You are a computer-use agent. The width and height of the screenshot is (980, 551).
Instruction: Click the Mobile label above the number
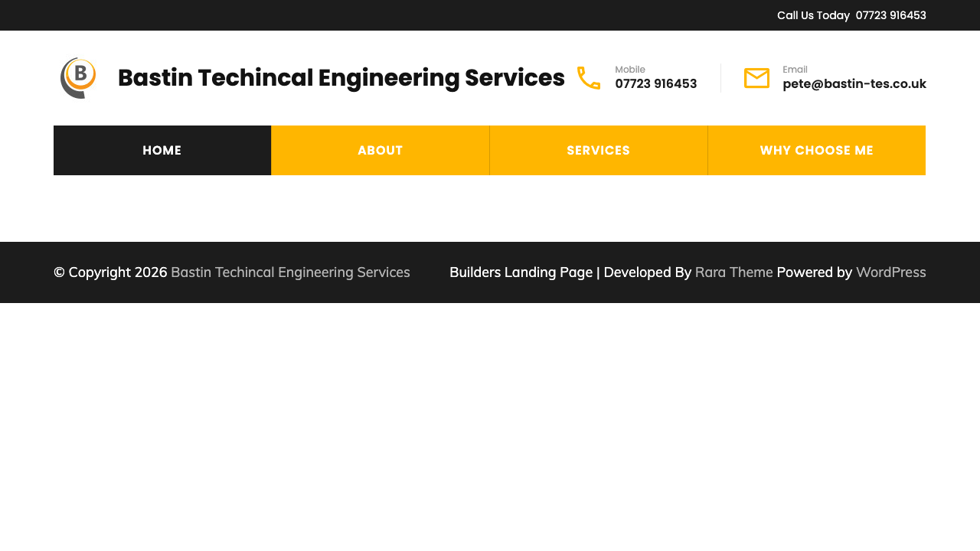click(629, 69)
